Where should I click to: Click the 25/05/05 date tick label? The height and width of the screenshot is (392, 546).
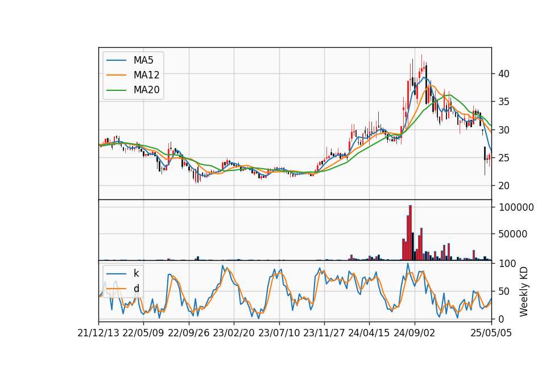(491, 333)
